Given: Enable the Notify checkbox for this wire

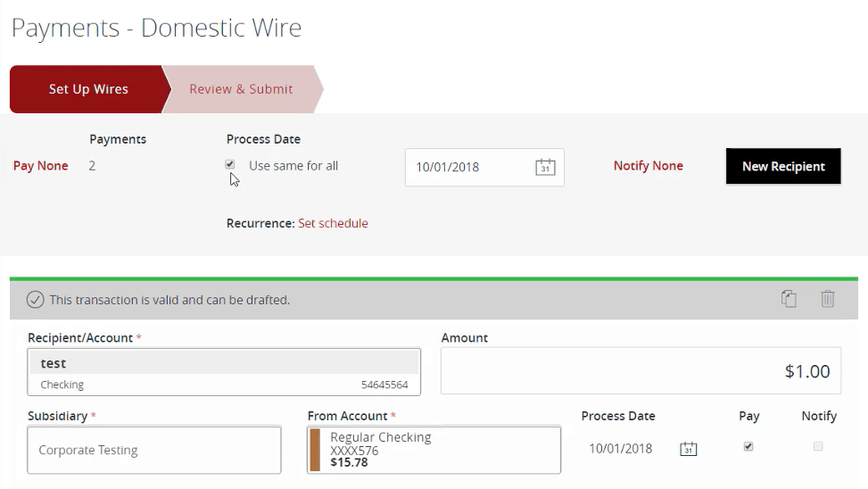Looking at the screenshot, I should coord(818,446).
